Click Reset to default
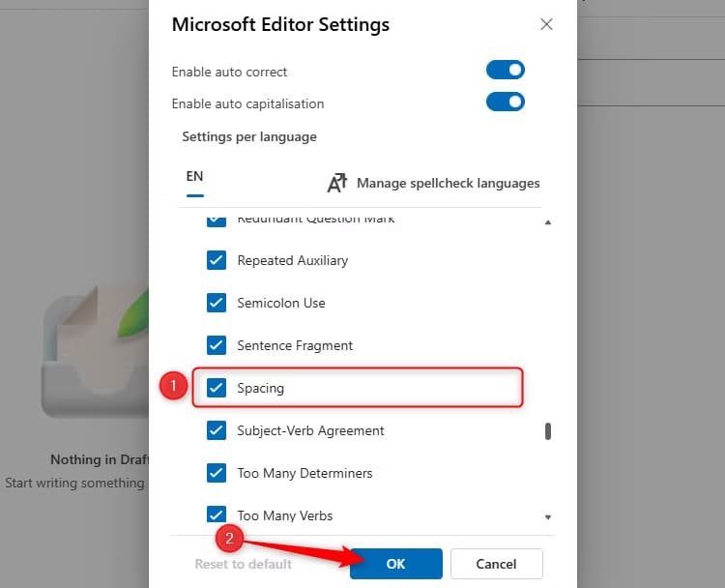 [244, 564]
